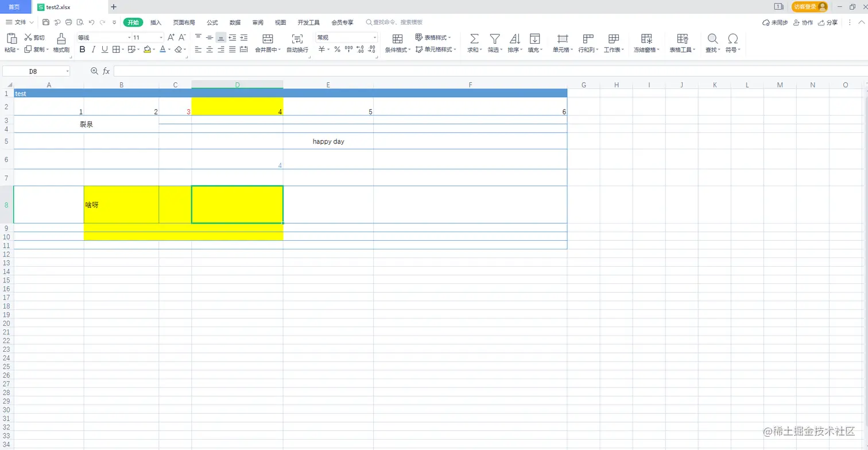Click the font color A swatch
The height and width of the screenshot is (450, 868).
(162, 49)
